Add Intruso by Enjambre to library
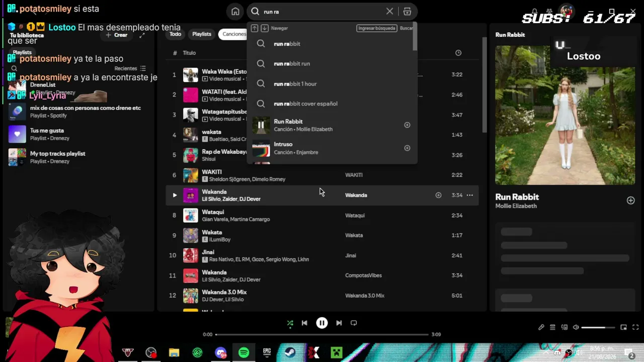 tap(408, 148)
